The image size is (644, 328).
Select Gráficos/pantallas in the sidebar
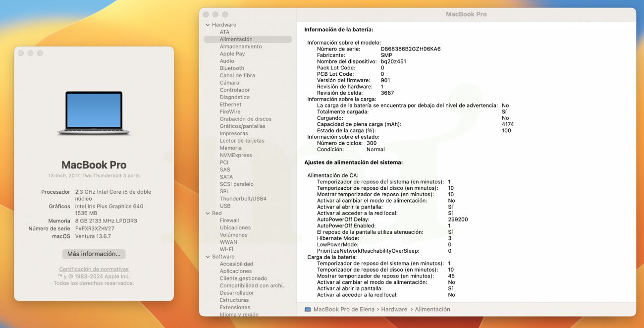click(x=243, y=126)
